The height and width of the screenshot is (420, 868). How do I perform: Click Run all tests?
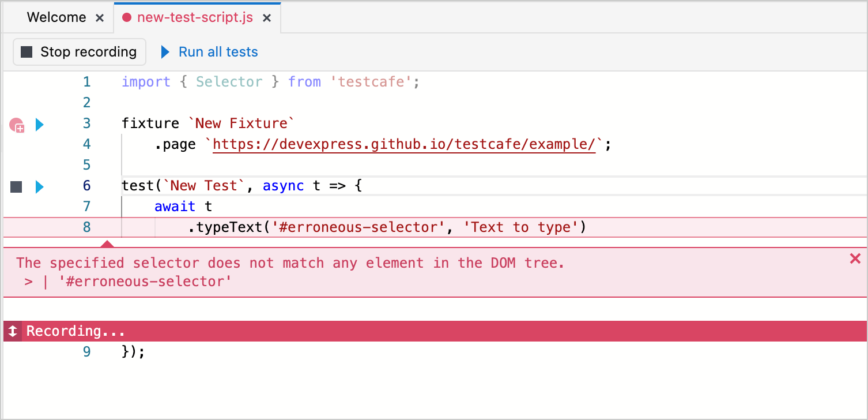coord(218,51)
